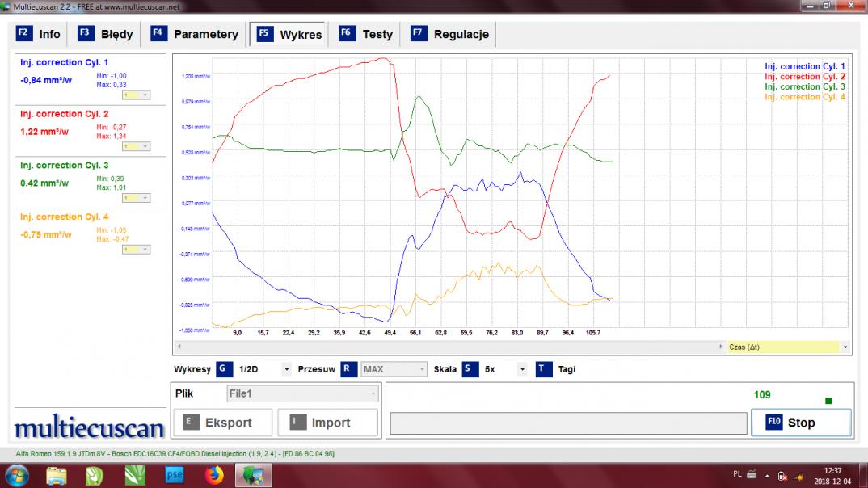Select Inj. correction Cyl. 4 legend entry
868x488 pixels.
coord(804,97)
